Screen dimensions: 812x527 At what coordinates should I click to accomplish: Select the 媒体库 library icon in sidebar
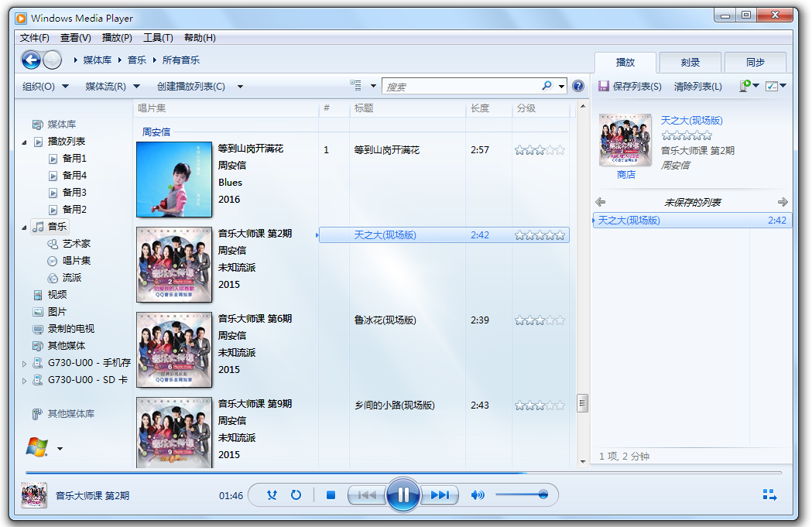point(38,125)
